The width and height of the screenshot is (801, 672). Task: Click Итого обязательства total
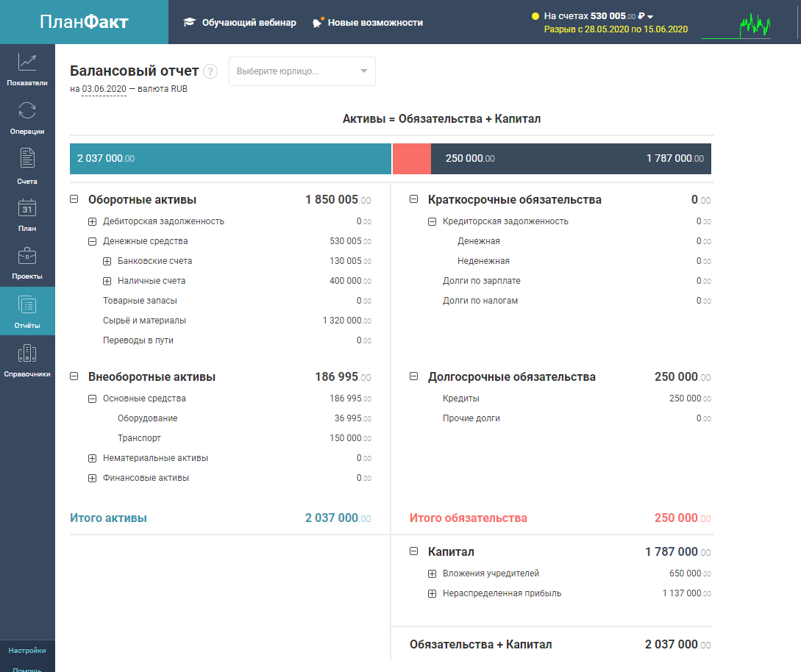[x=560, y=518]
